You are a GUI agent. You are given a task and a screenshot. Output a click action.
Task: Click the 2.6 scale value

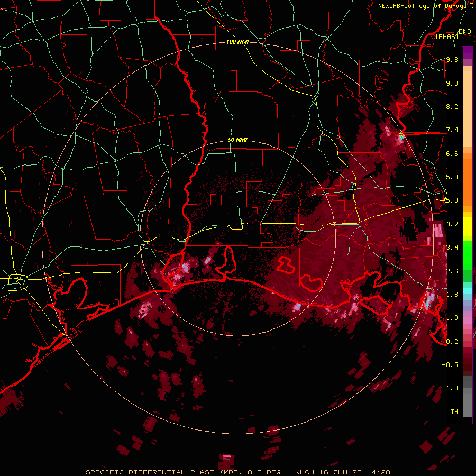point(452,271)
